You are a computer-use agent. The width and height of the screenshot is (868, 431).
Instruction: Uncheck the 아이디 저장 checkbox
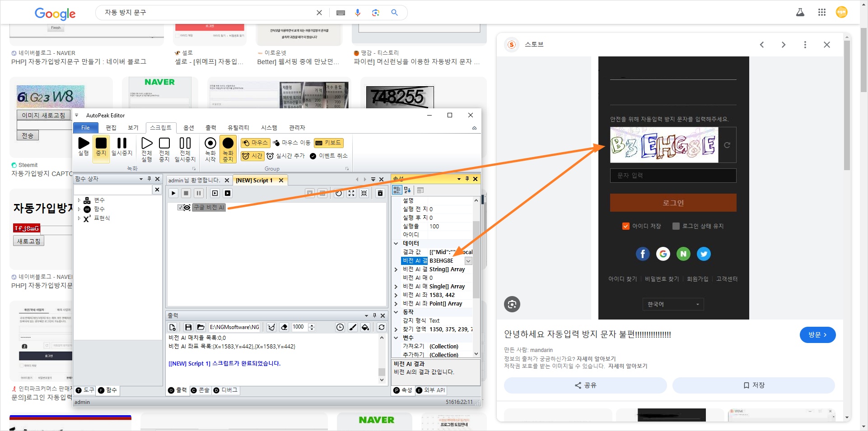pyautogui.click(x=625, y=226)
